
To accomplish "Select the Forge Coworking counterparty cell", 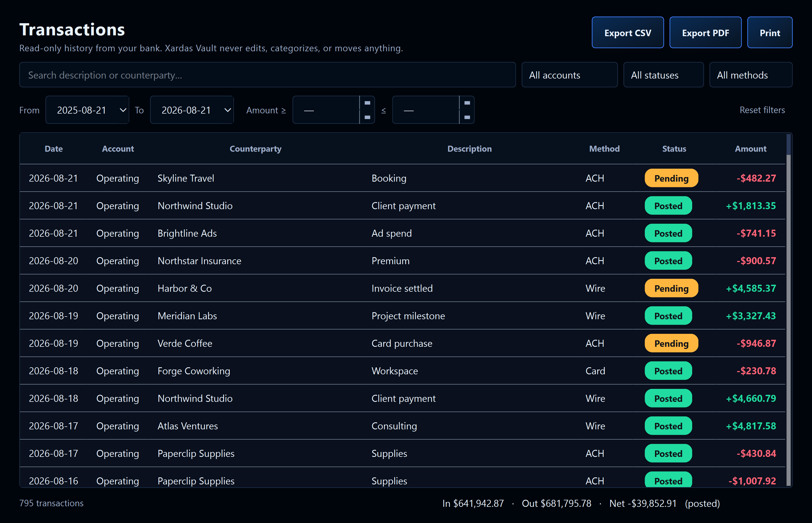I will pyautogui.click(x=255, y=371).
